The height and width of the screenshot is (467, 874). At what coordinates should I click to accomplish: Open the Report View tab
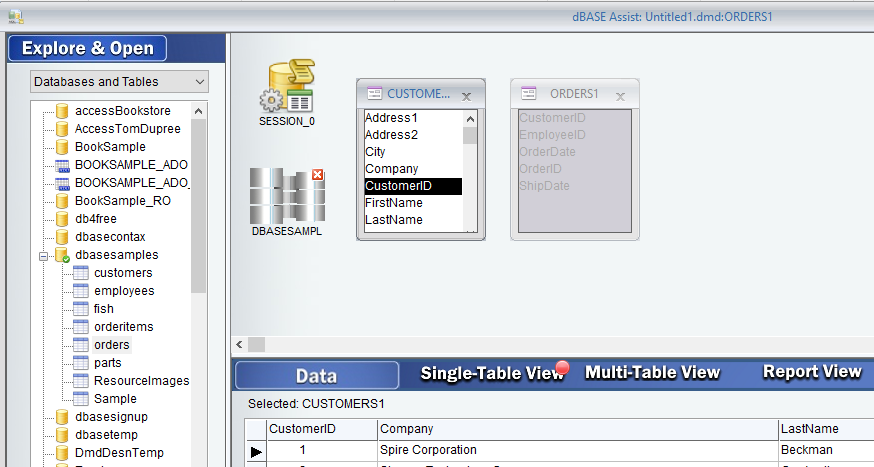point(812,372)
